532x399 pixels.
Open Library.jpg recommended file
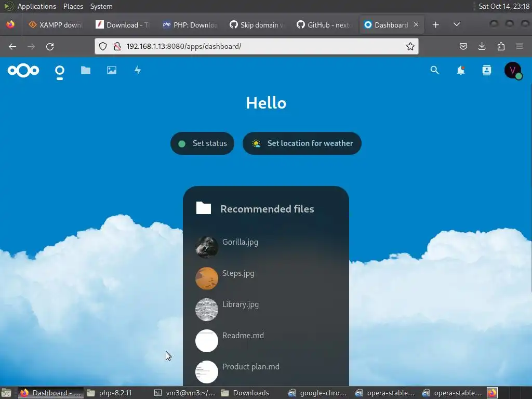[x=266, y=310]
